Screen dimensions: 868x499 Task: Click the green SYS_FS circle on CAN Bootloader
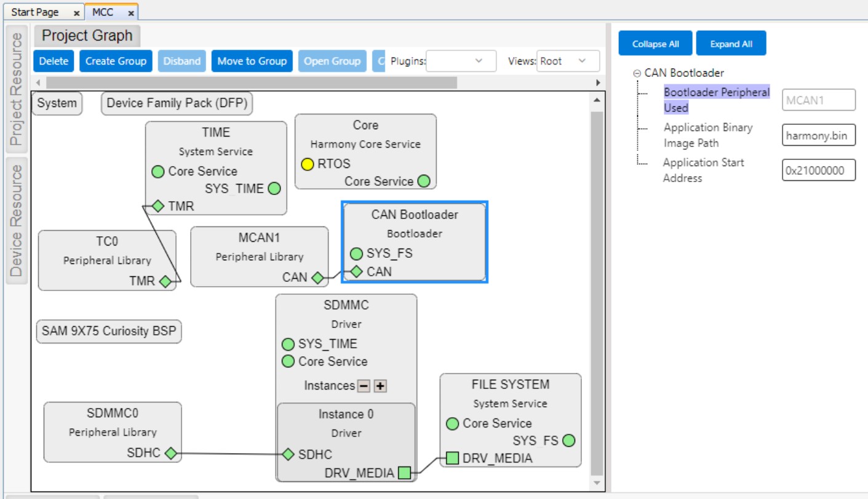point(356,253)
